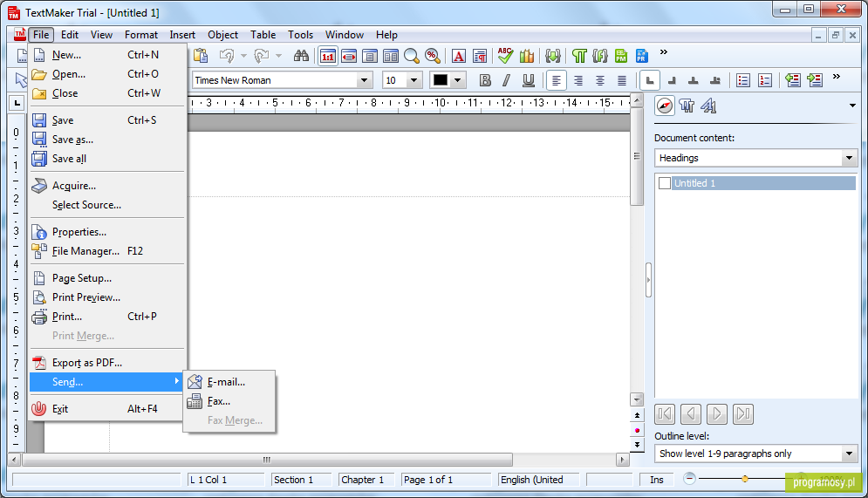Click the Paste clipboard icon
Screen dimensions: 868x498
[x=201, y=55]
